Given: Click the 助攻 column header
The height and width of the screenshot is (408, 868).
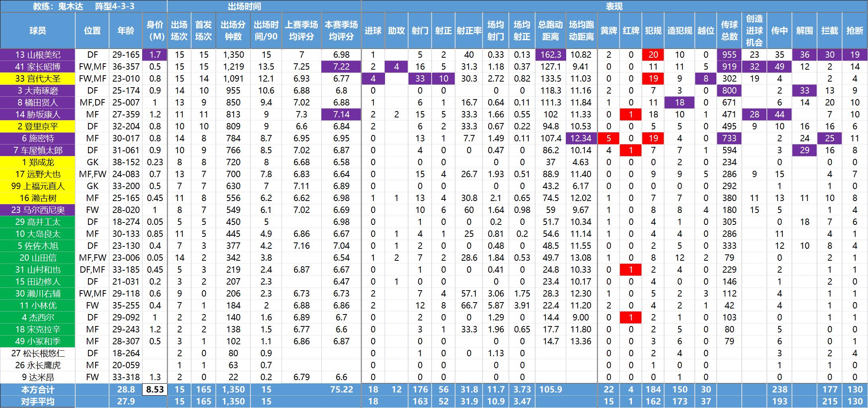Looking at the screenshot, I should click(x=397, y=31).
